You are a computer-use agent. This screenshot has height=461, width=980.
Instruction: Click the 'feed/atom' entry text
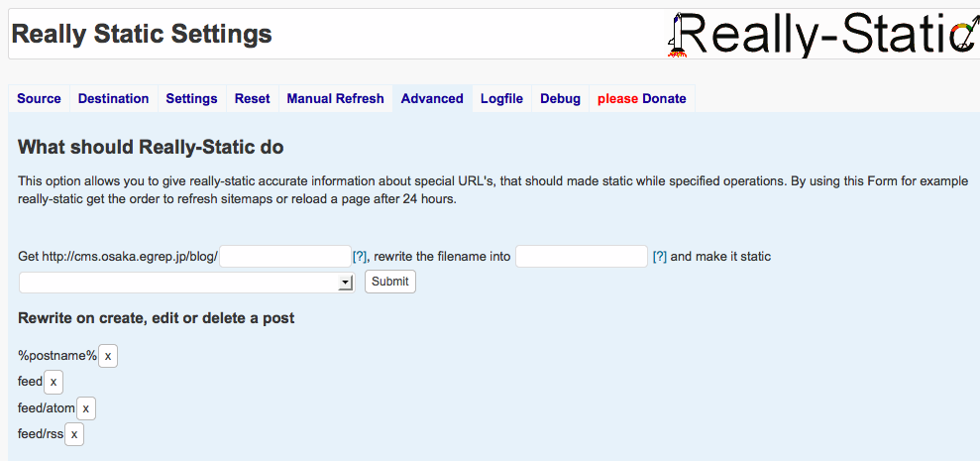click(47, 408)
